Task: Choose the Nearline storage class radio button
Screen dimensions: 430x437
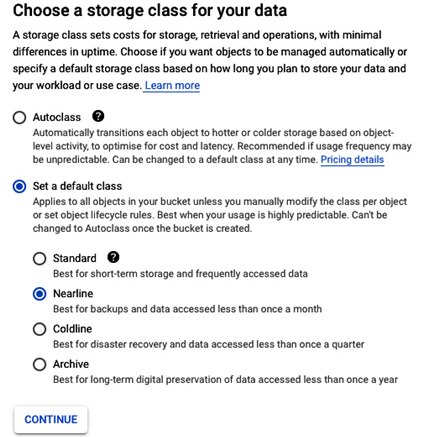Action: pos(39,294)
